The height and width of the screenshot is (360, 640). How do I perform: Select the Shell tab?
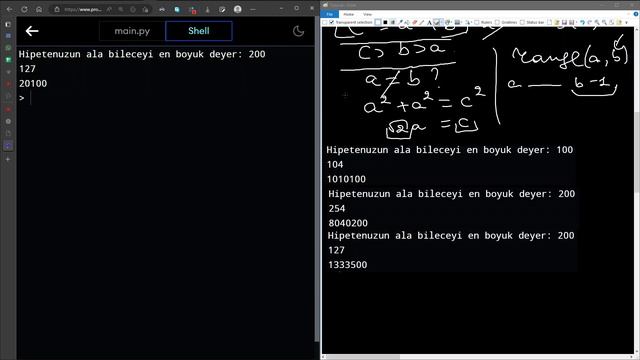pos(199,31)
